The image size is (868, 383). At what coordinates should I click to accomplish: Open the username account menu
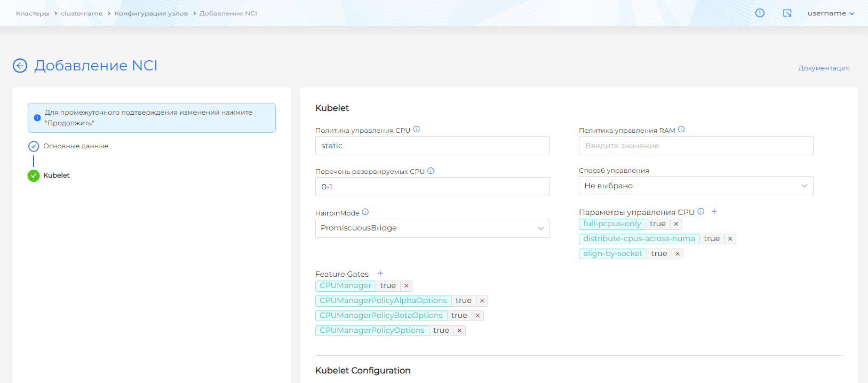point(831,13)
